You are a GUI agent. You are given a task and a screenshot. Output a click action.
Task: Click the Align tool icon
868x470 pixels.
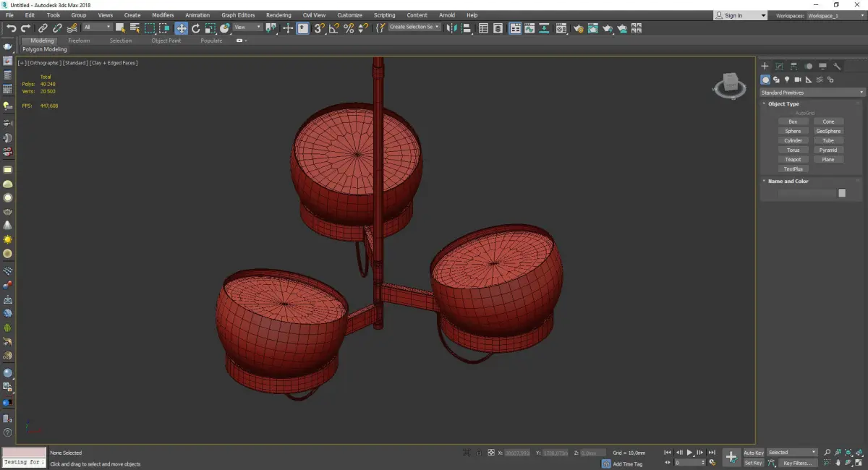[x=466, y=28]
